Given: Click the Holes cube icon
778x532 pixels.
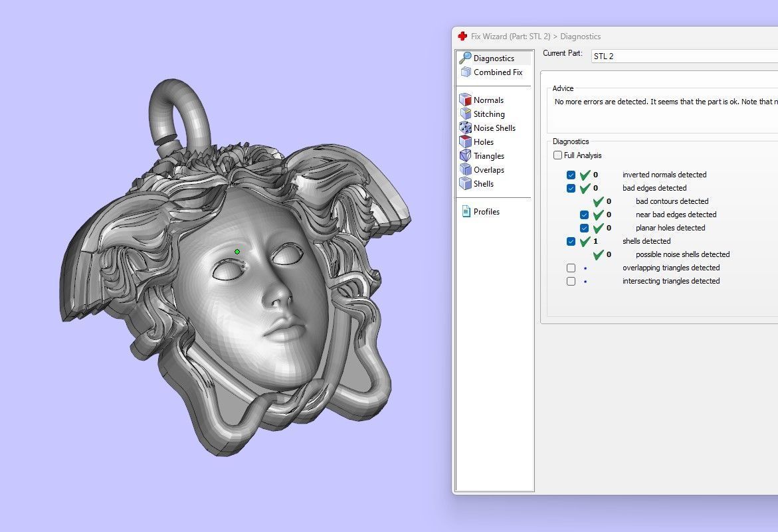Looking at the screenshot, I should click(466, 141).
